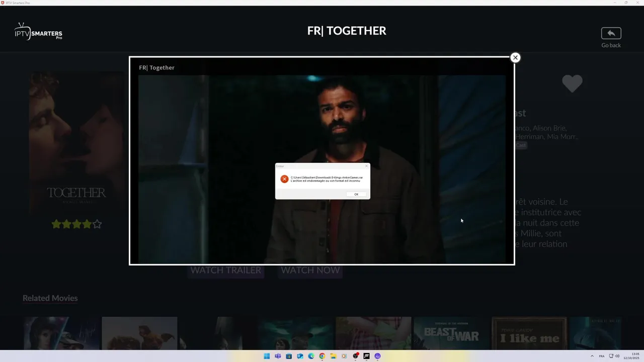Click the volume icon in system tray
This screenshot has height=362, width=644.
[617, 356]
